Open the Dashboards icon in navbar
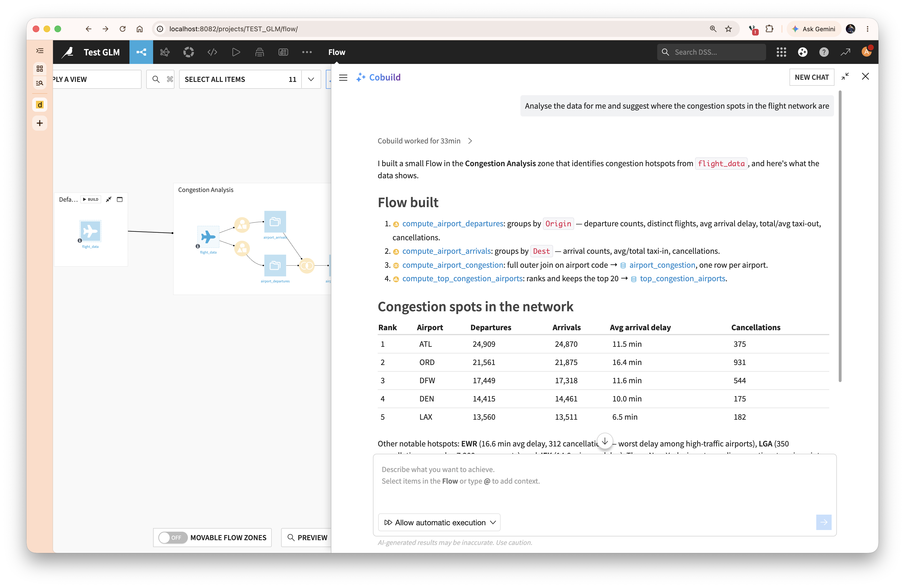Viewport: 905px width, 588px height. [283, 52]
